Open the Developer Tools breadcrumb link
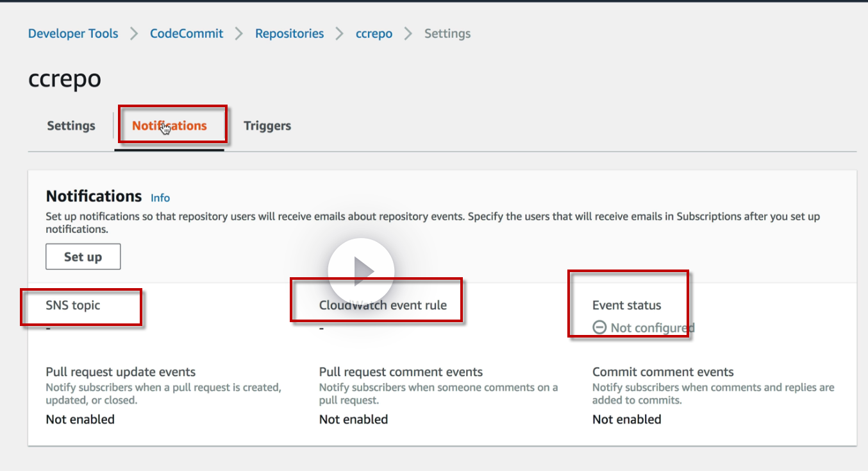The image size is (868, 471). click(73, 33)
